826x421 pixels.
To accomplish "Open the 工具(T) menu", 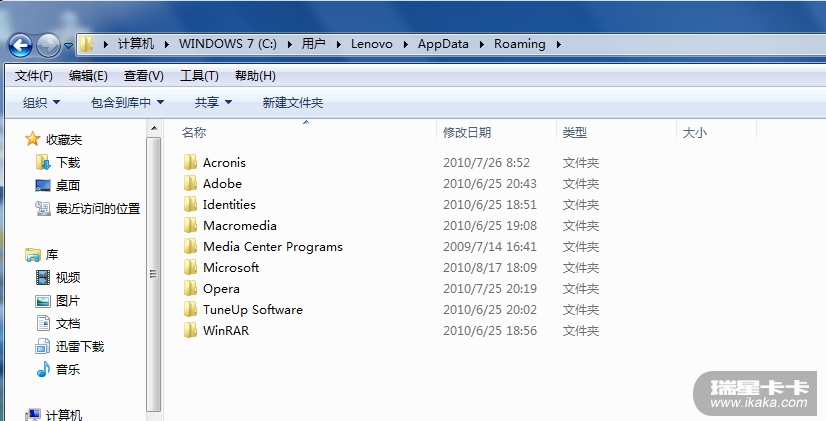I will [x=199, y=76].
